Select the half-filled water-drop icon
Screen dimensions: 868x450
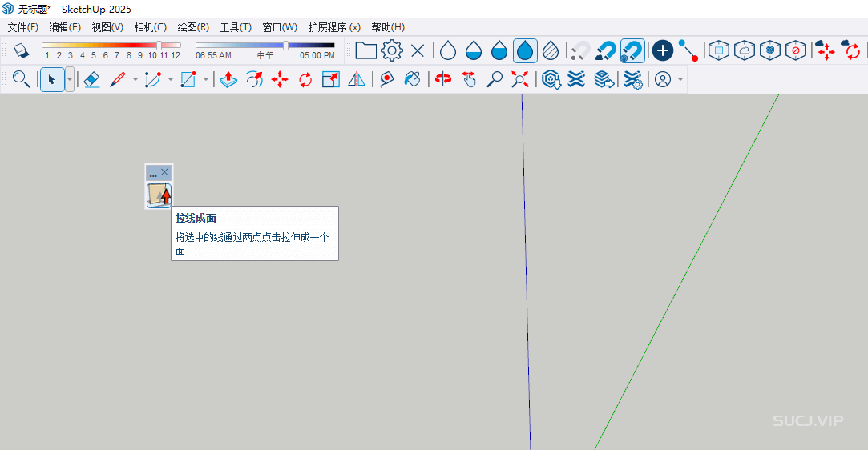click(499, 51)
